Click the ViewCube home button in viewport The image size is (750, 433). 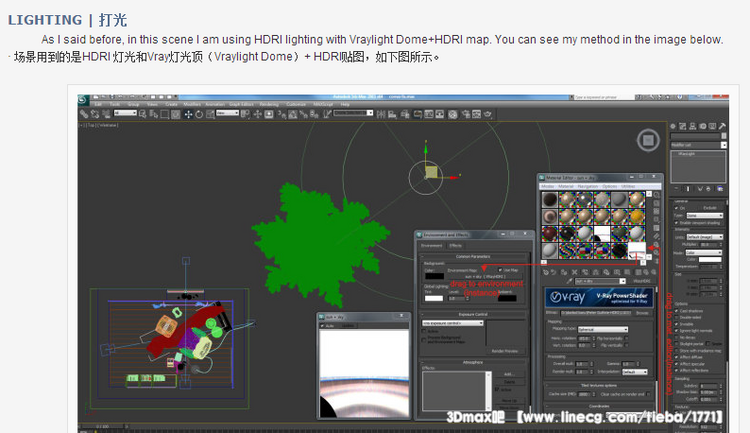[x=648, y=140]
